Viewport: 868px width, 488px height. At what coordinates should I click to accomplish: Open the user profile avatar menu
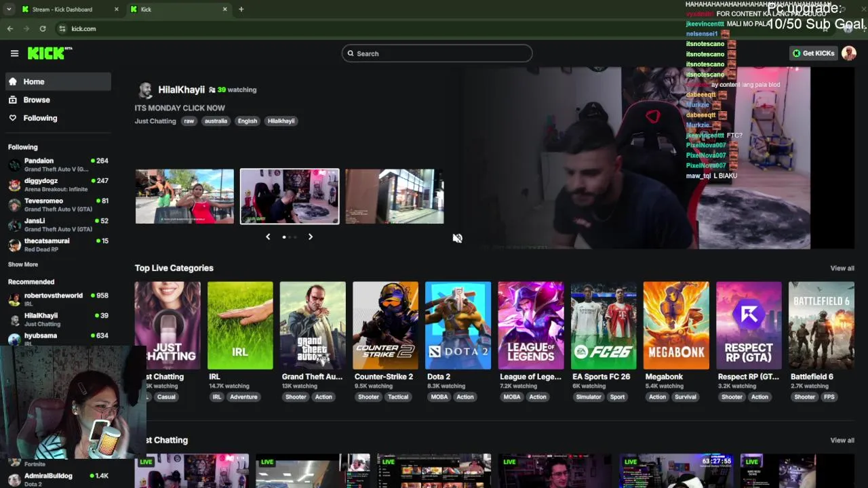click(849, 54)
